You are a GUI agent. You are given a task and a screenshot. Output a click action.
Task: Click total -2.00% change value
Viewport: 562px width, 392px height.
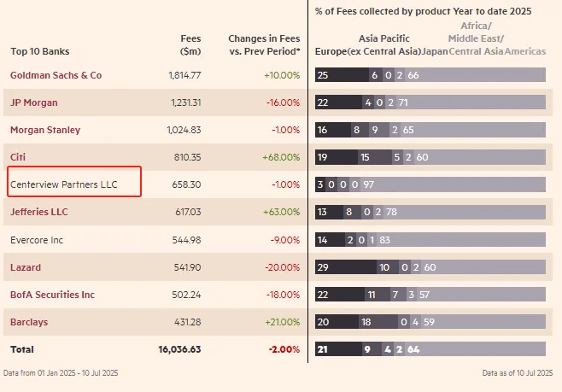[284, 349]
